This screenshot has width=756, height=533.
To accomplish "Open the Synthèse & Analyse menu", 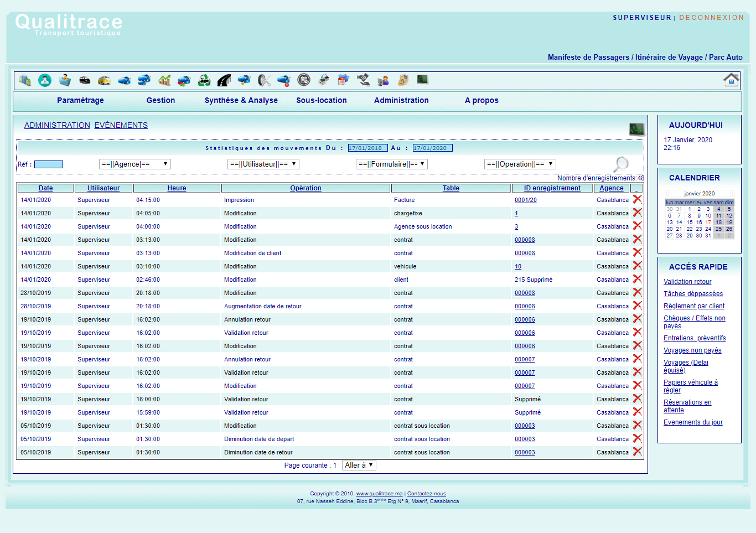I will coord(241,100).
